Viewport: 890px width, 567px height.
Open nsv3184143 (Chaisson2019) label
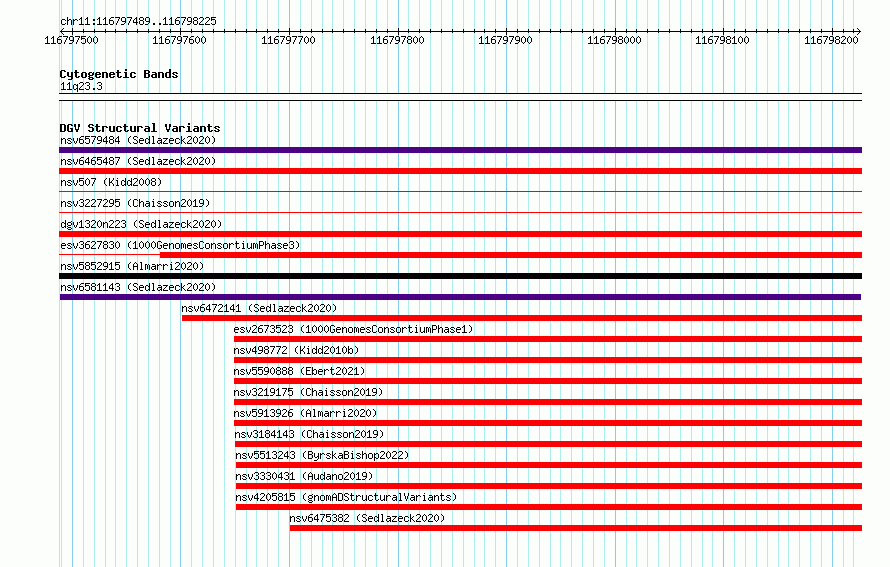click(309, 434)
